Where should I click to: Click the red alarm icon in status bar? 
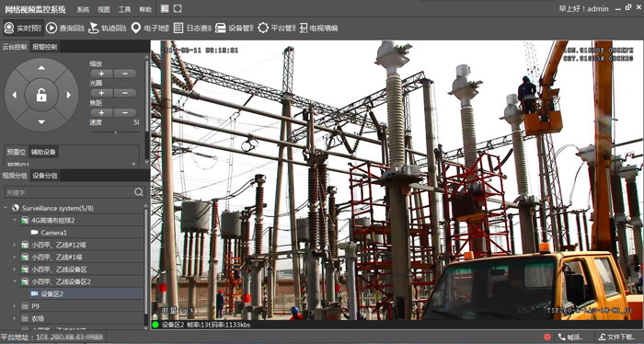click(x=547, y=337)
